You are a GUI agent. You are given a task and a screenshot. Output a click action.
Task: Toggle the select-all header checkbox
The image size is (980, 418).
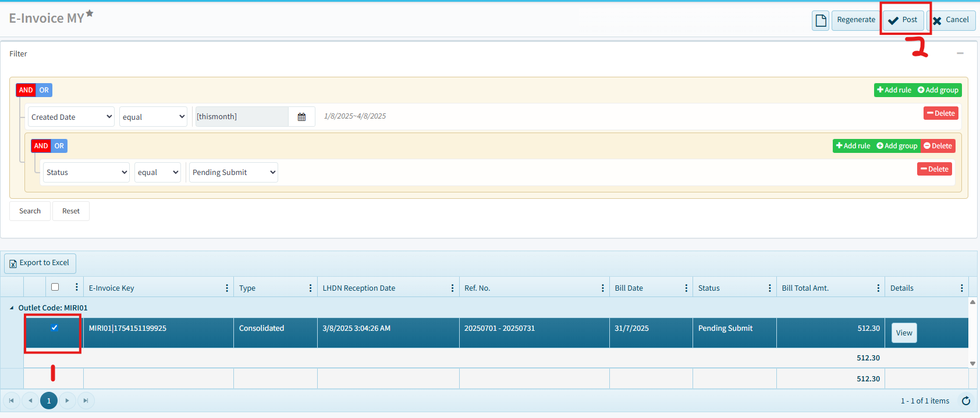[x=55, y=287]
